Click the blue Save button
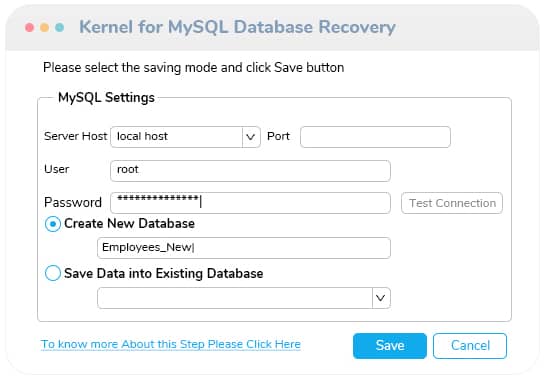545x380 pixels. click(390, 346)
